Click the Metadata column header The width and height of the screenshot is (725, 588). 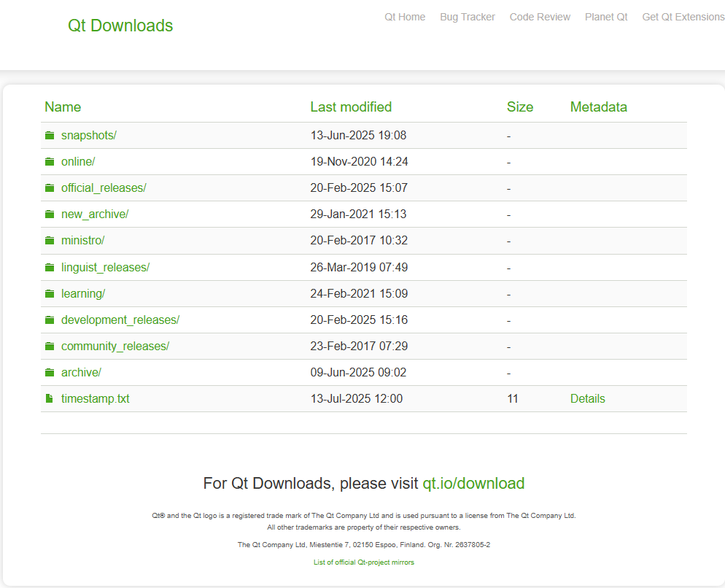pos(599,107)
